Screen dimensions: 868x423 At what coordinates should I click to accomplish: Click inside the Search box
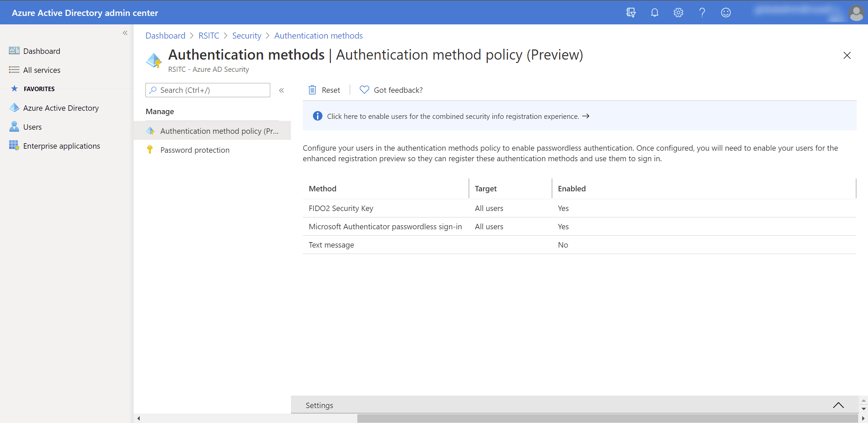point(208,90)
